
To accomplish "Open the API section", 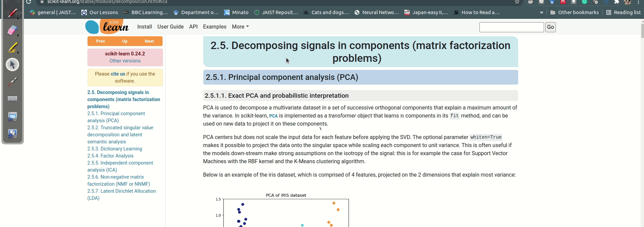I will [193, 27].
